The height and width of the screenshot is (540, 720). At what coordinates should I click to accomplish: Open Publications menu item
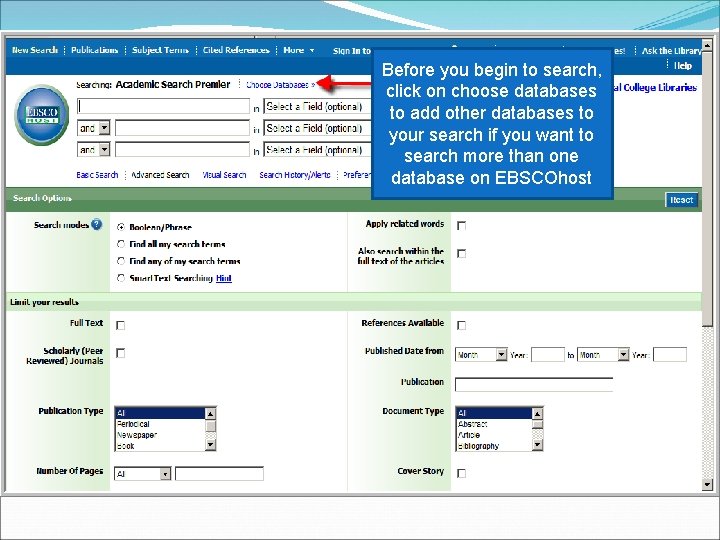(x=95, y=50)
